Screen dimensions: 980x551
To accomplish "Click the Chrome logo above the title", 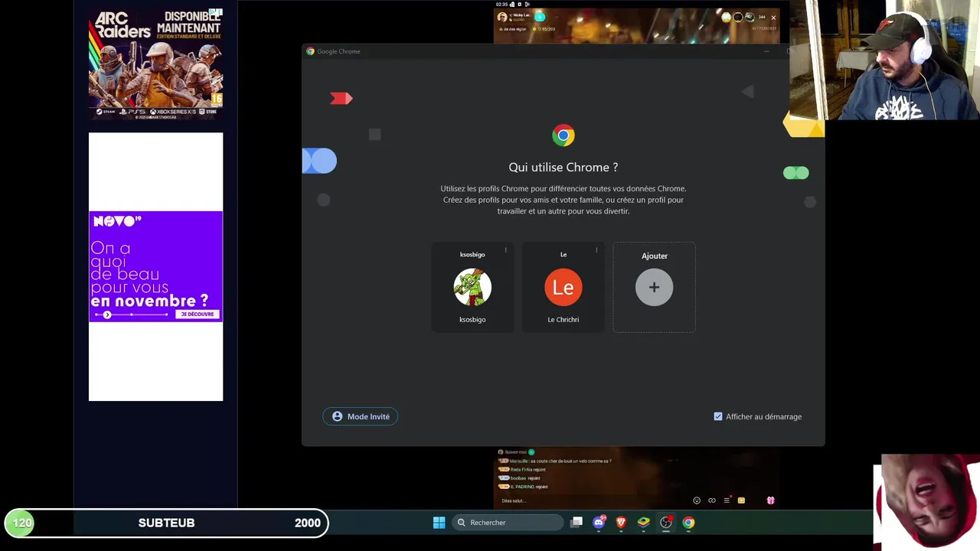I will [x=563, y=135].
